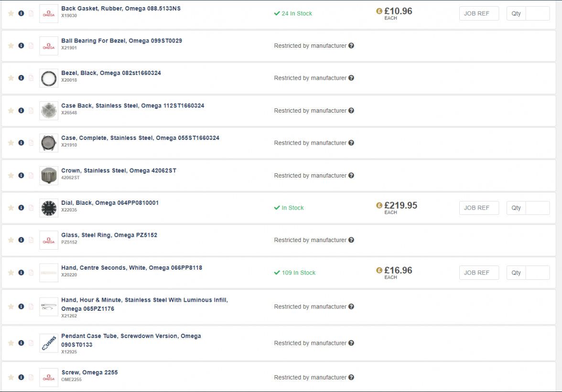562x392 pixels.
Task: Click help icon beside Case Back restriction
Action: [x=351, y=111]
